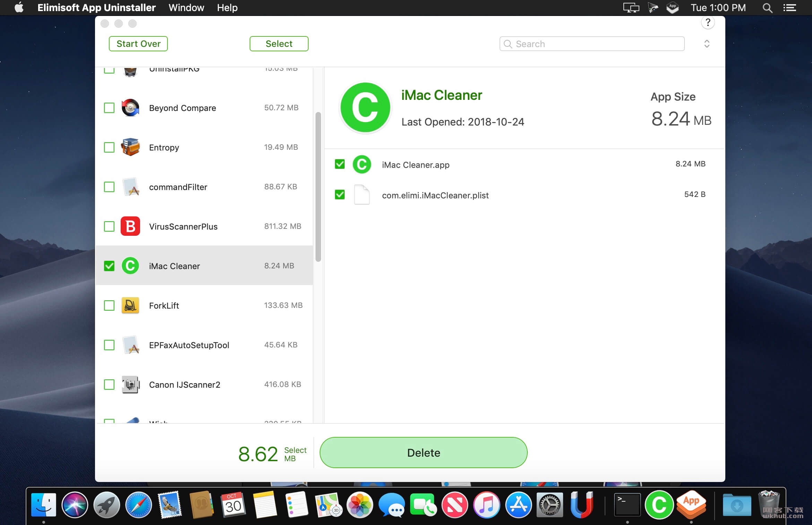
Task: Open the App Store in Dock
Action: click(518, 505)
